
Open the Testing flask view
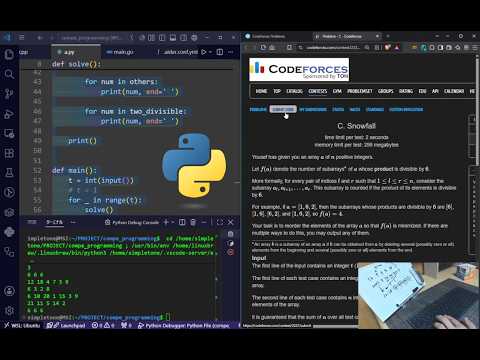pyautogui.click(x=9, y=173)
